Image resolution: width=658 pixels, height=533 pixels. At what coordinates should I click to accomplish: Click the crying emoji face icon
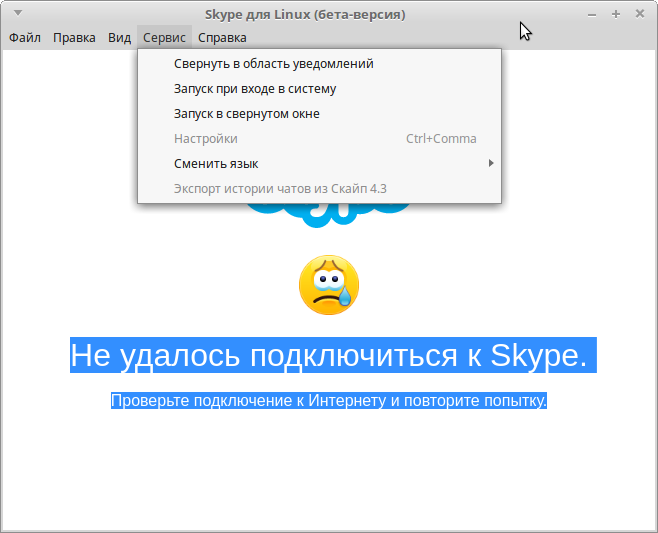(x=328, y=286)
